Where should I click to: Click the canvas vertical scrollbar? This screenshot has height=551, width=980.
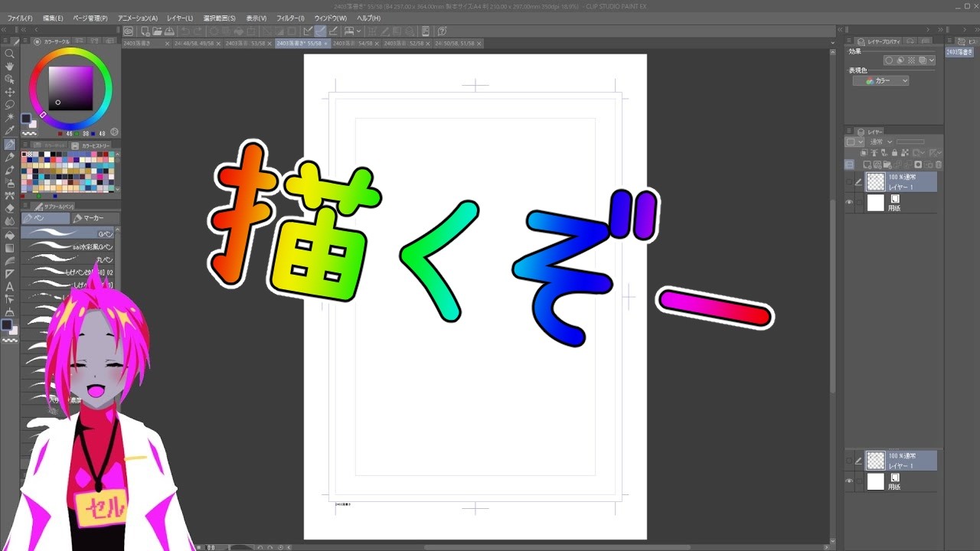tap(834, 295)
